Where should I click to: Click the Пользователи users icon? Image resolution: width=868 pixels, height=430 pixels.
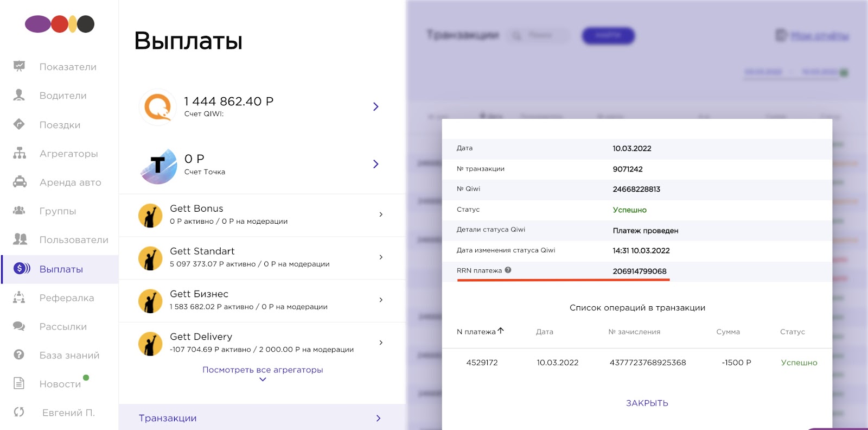pyautogui.click(x=20, y=239)
